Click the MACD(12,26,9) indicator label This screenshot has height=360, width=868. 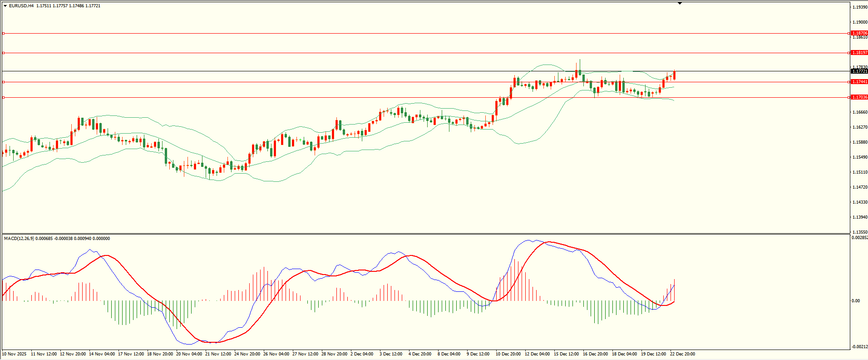click(19, 239)
